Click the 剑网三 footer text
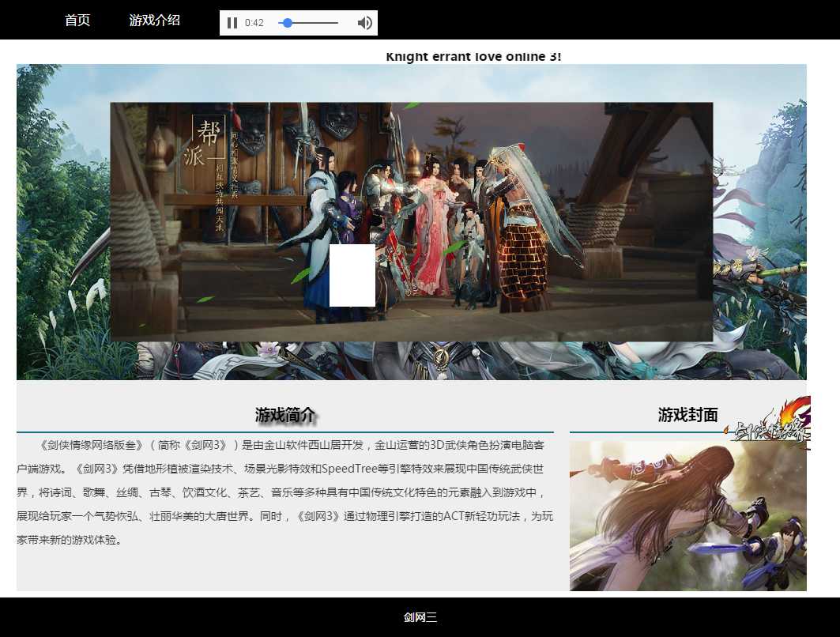This screenshot has height=637, width=840. tap(420, 618)
